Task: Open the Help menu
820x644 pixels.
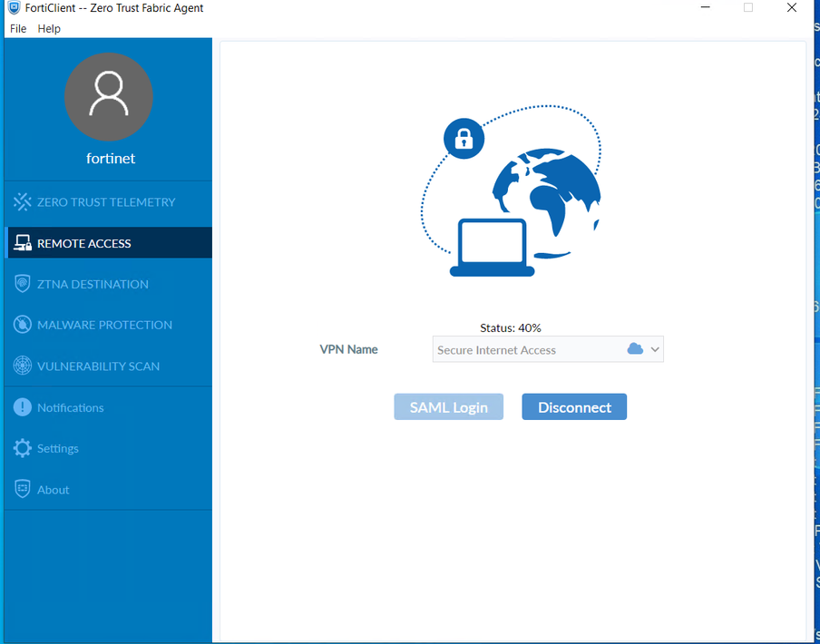Action: [49, 29]
